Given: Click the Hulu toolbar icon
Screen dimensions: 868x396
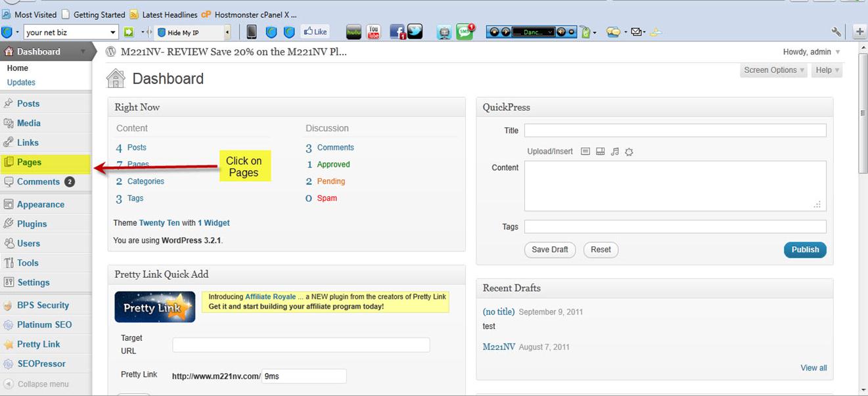Looking at the screenshot, I should click(354, 32).
